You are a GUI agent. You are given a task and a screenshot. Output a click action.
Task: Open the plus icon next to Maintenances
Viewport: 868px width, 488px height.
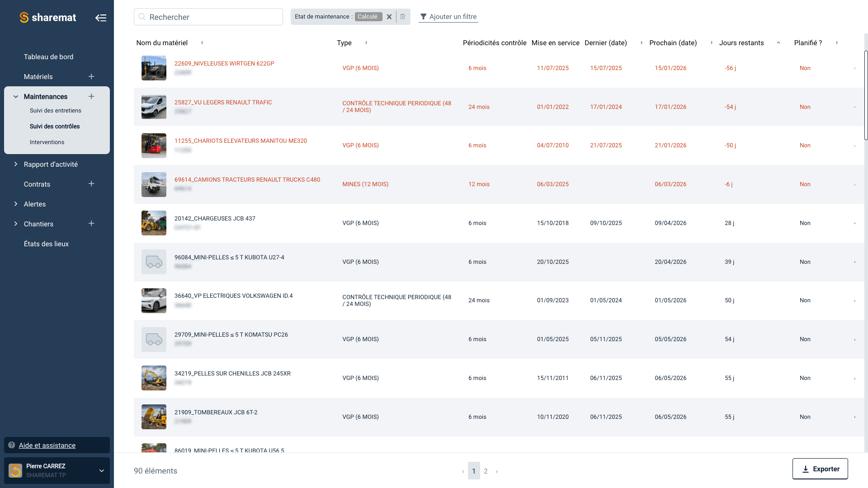(91, 96)
